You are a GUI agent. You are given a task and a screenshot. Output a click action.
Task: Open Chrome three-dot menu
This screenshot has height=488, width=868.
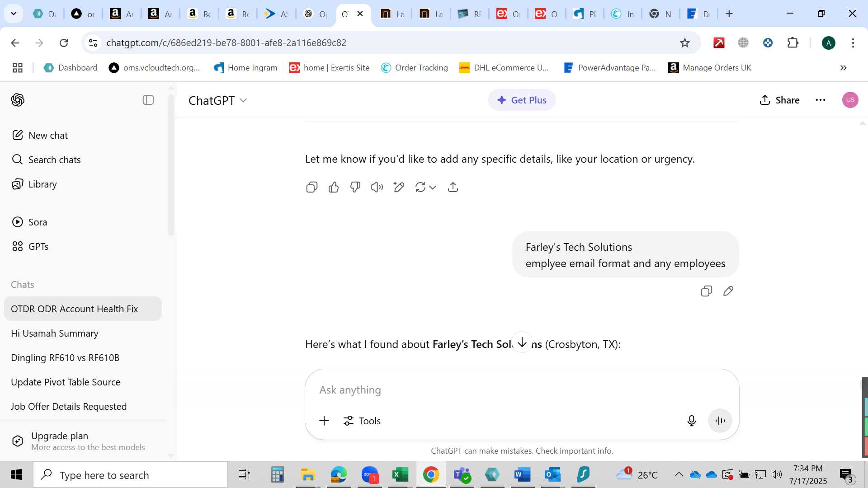click(853, 43)
